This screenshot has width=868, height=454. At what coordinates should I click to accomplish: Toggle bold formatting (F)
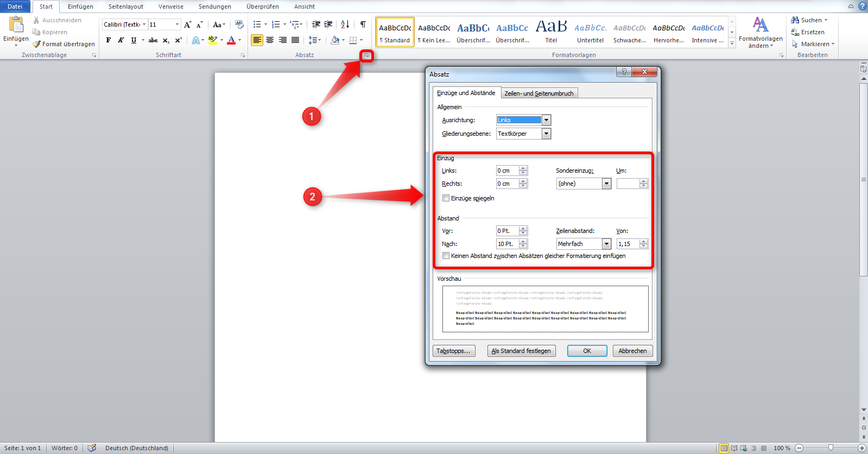click(109, 40)
